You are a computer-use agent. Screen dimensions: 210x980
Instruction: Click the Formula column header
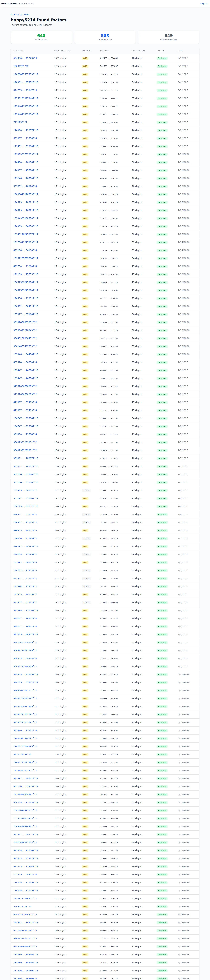pos(19,51)
